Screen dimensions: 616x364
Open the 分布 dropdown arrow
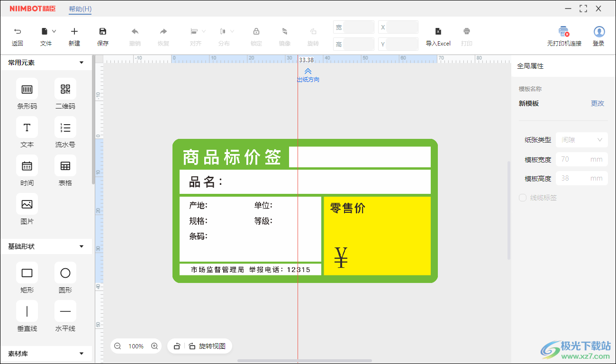(232, 31)
